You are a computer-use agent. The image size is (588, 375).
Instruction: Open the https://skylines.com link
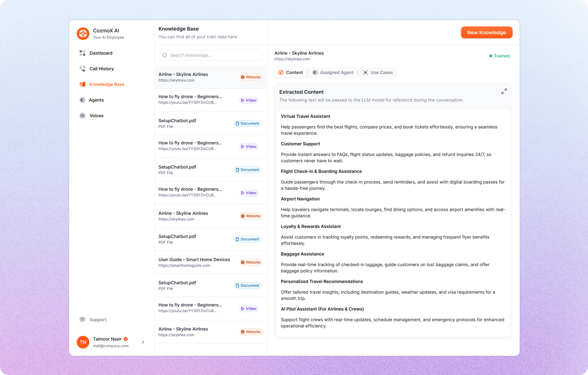click(292, 59)
